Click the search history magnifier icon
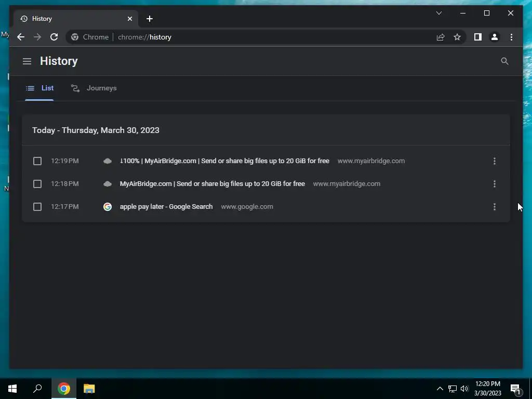Viewport: 532px width, 399px height. [504, 61]
